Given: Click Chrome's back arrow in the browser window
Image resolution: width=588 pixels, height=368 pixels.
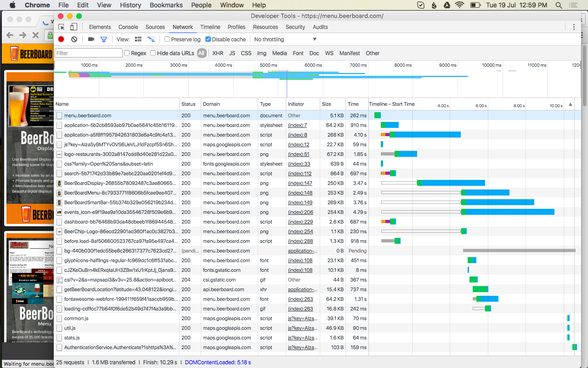Looking at the screenshot, I should tap(10, 35).
